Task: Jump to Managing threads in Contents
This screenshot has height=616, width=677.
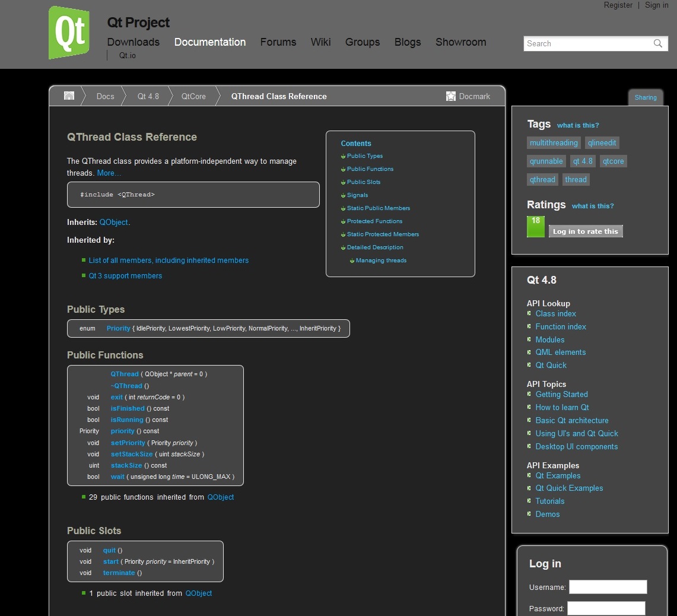Action: click(x=381, y=261)
